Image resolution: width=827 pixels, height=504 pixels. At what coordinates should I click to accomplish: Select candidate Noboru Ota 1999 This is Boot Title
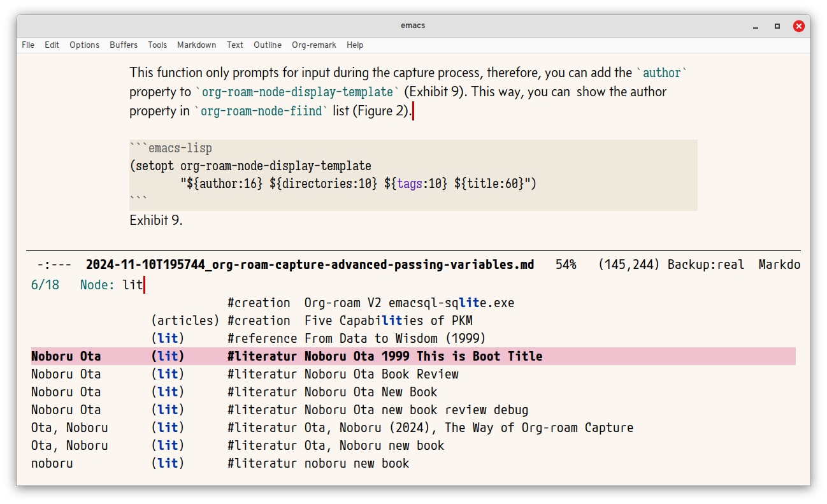413,356
